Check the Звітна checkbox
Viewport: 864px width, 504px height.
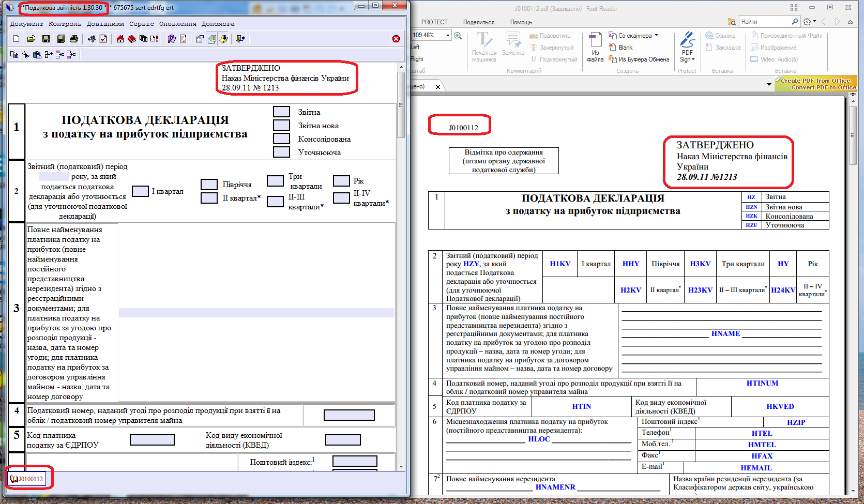point(281,112)
